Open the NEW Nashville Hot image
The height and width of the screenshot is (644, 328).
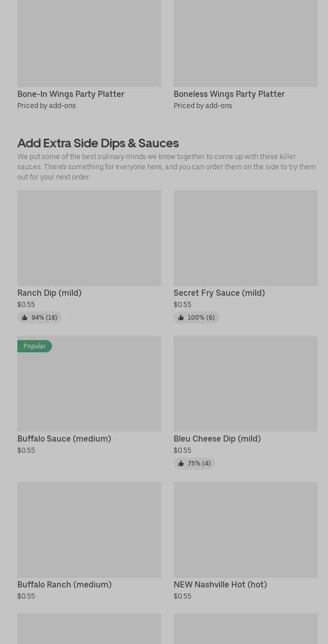(245, 530)
